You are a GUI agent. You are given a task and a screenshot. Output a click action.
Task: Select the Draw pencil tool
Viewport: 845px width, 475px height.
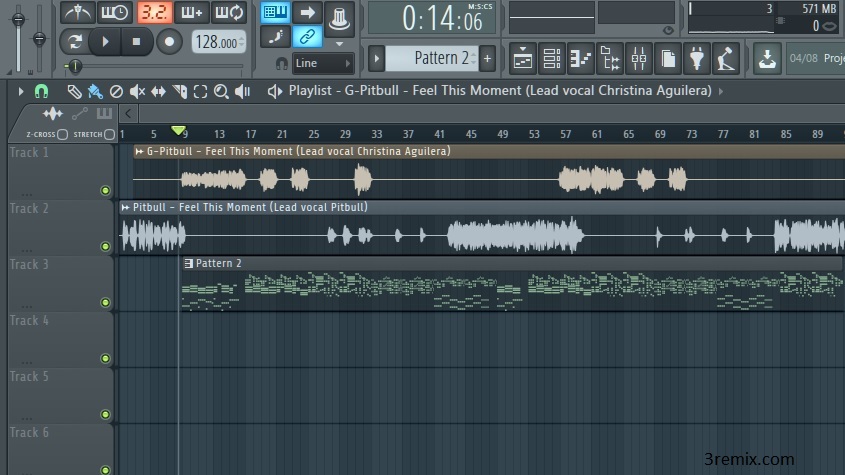[74, 92]
